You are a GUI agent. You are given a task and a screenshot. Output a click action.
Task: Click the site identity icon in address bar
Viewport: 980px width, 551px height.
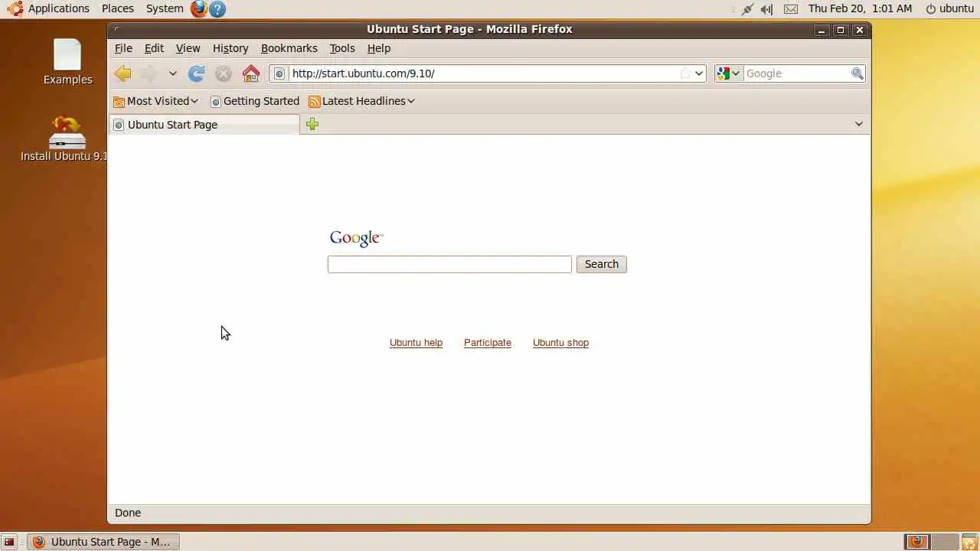tap(279, 73)
